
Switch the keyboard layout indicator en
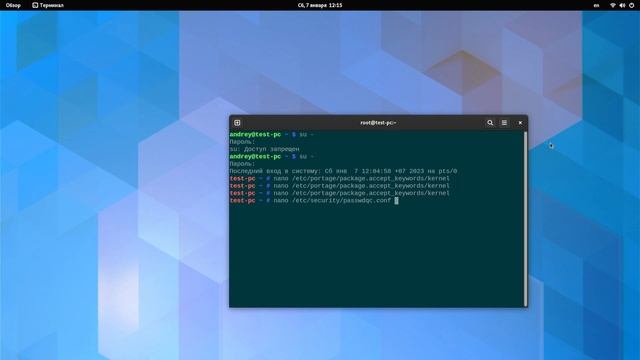(x=596, y=5)
